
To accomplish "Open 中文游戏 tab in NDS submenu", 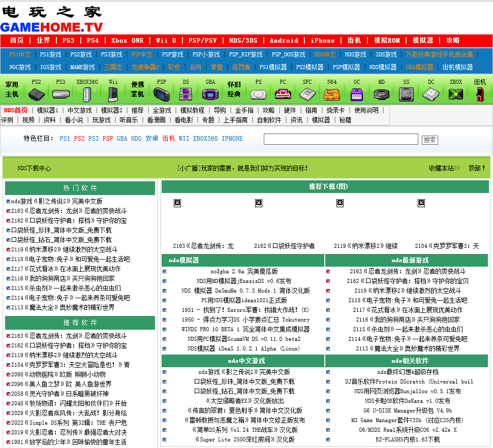I will [80, 110].
